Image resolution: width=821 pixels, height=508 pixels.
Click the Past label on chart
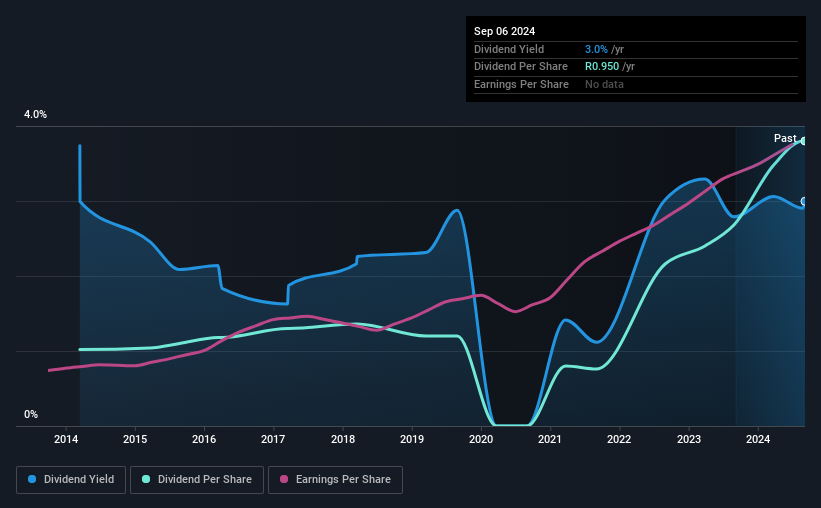coord(785,138)
